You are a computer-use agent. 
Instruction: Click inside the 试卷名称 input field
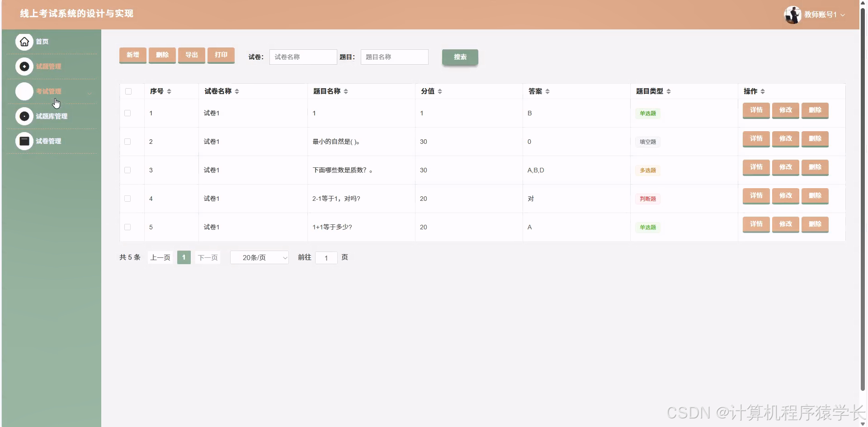(303, 57)
